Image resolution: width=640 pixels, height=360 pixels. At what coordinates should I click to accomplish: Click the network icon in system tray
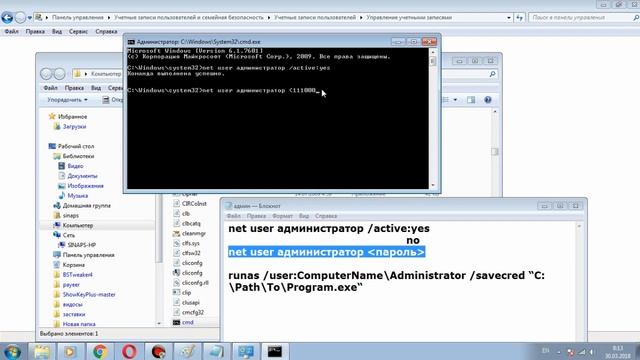pyautogui.click(x=582, y=352)
